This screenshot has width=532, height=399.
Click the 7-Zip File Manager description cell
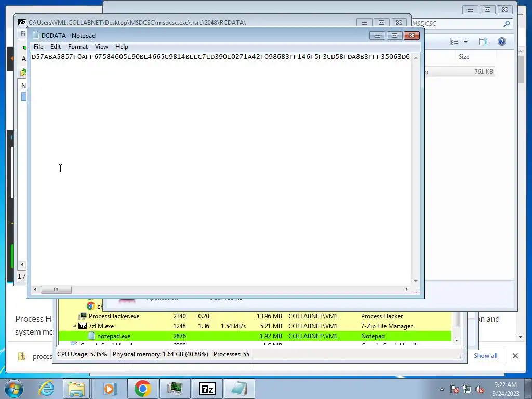click(x=387, y=326)
